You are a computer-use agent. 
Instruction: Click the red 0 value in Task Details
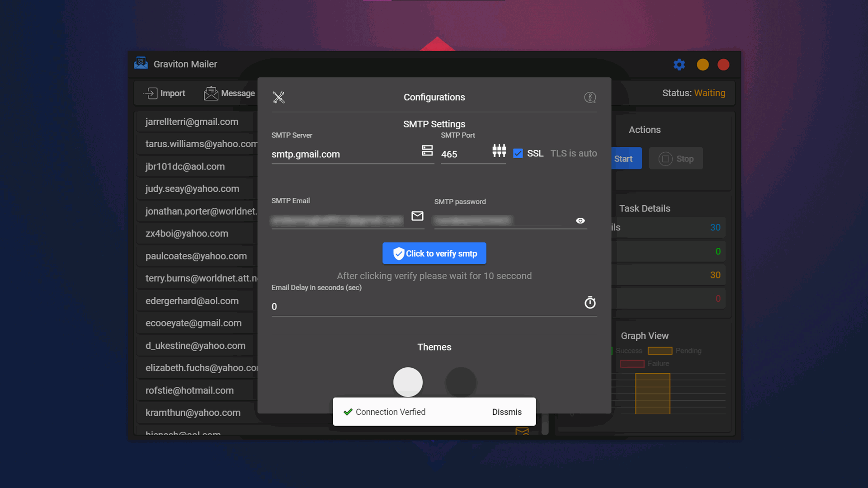tap(718, 298)
